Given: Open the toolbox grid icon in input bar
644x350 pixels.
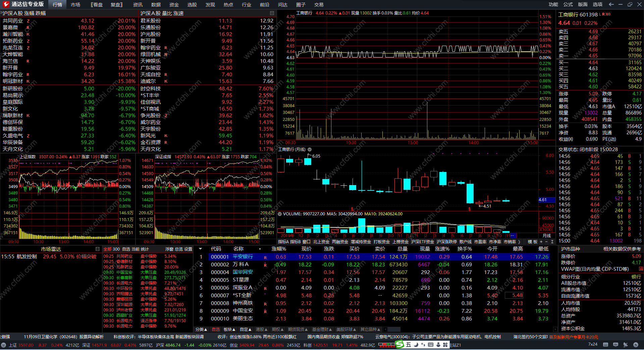Looking at the screenshot, I should [x=445, y=345].
